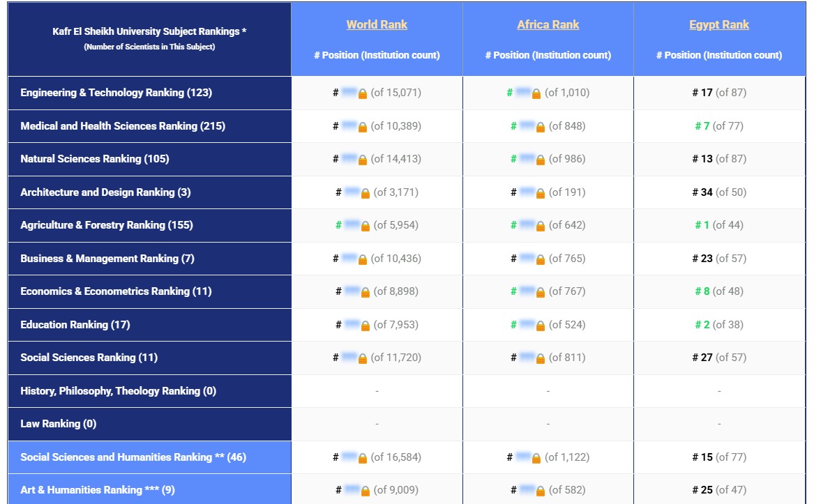Click the Law Ranking (0) row label
The width and height of the screenshot is (821, 504).
(59, 424)
